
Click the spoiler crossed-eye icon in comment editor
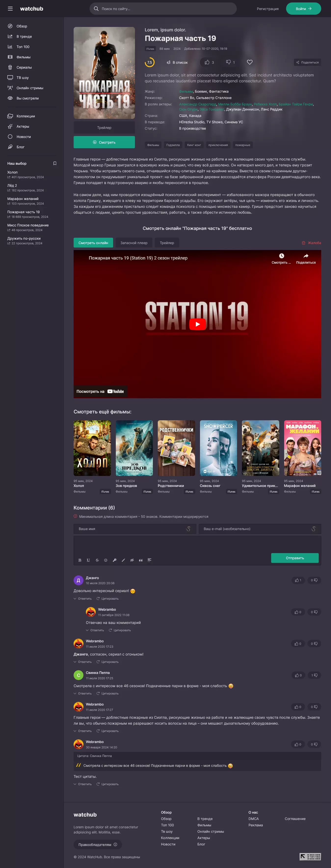coord(132,560)
